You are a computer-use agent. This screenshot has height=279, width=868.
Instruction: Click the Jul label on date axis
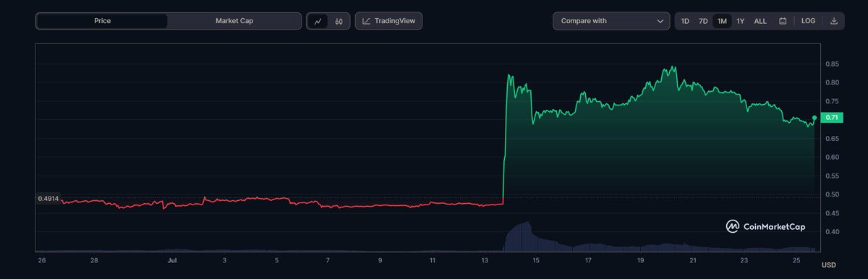pos(172,259)
